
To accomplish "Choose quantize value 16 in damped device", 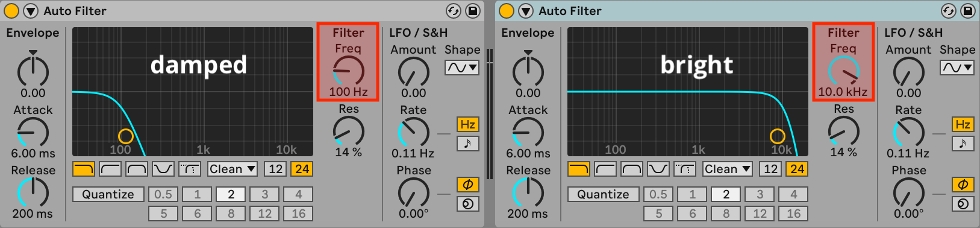I will 298,214.
